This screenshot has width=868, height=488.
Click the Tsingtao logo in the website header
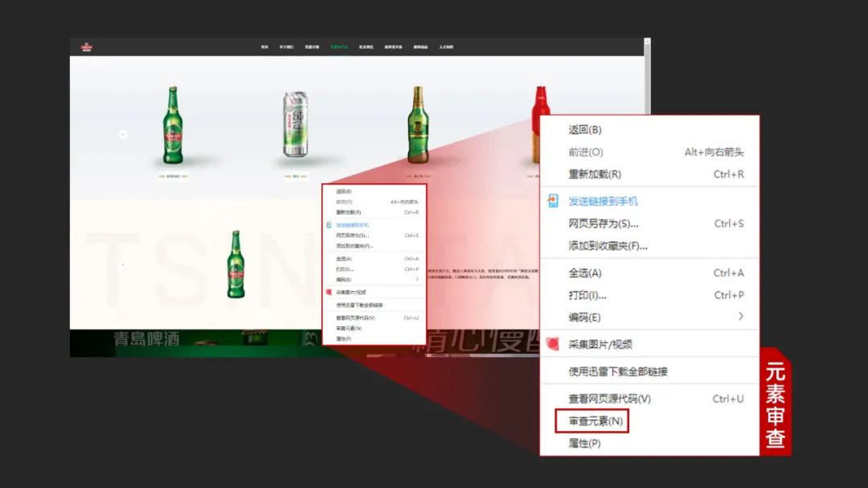click(x=86, y=47)
